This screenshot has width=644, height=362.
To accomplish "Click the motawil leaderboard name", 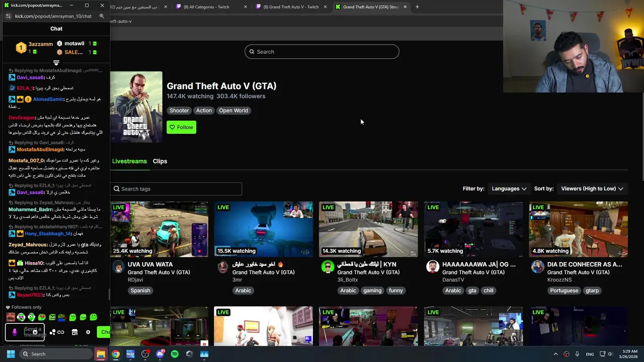I will tap(74, 44).
